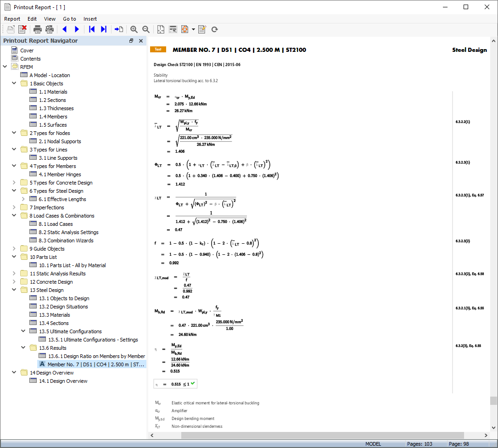Open printer setup via printer-with-gear icon
Viewport: 498px width, 448px height.
[49, 29]
